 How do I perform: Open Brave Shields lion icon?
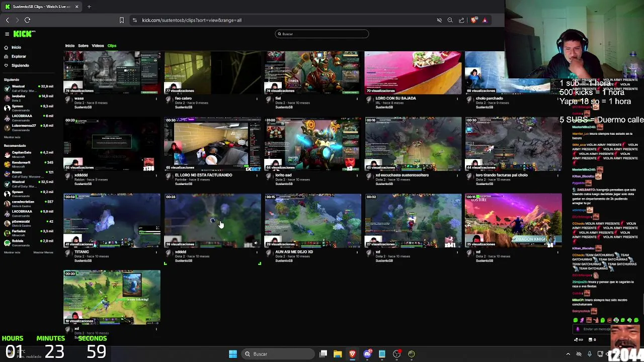coord(474,20)
